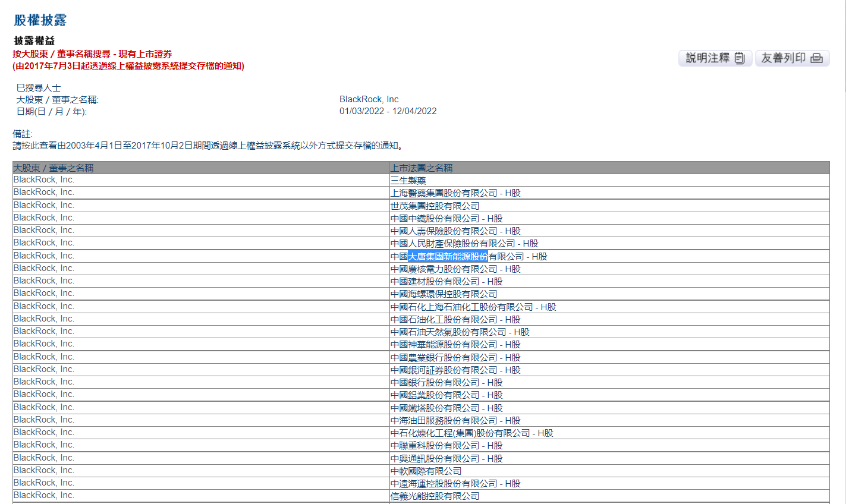846x504 pixels.
Task: Open 中國鐵塔股份有限公司 - H股 link
Action: (446, 408)
